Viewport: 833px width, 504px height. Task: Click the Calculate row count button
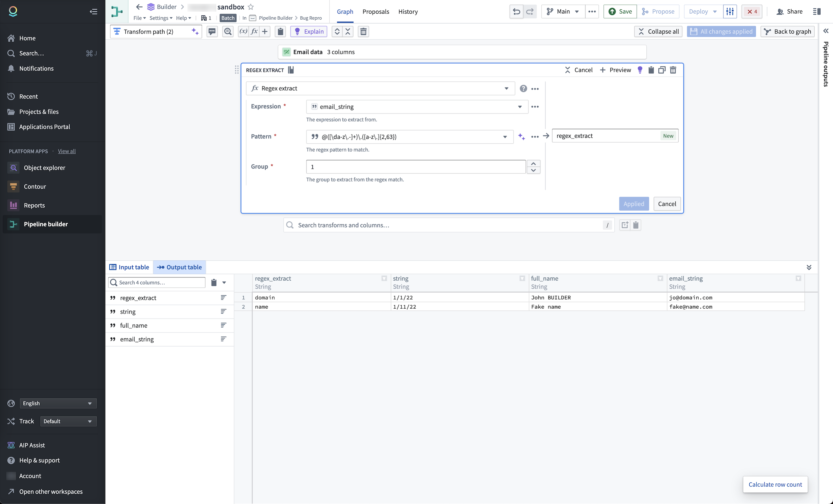(775, 484)
